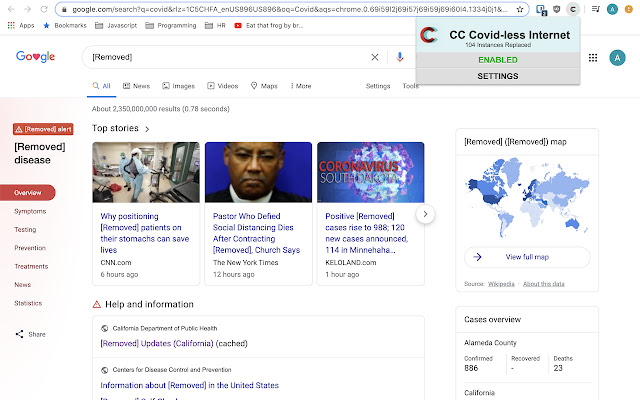
Task: Click the View full map button
Action: click(x=527, y=257)
